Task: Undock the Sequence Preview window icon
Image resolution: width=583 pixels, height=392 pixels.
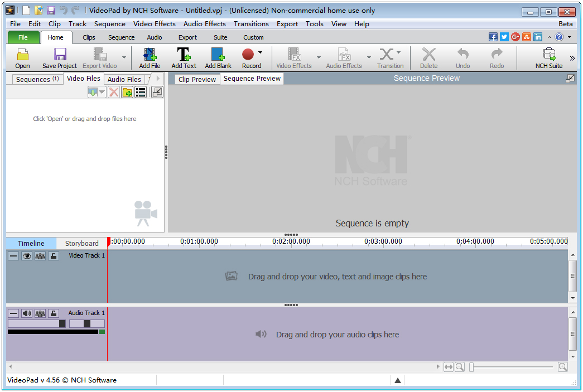Action: [x=570, y=79]
